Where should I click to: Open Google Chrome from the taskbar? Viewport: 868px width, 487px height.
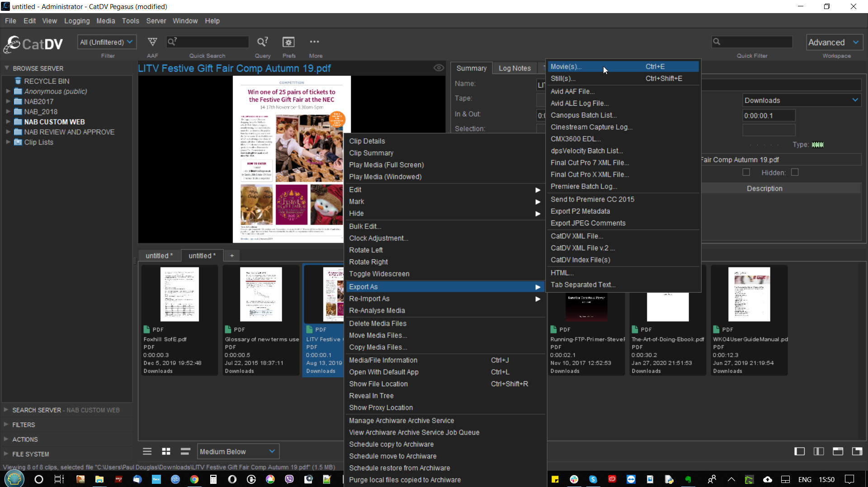194,479
